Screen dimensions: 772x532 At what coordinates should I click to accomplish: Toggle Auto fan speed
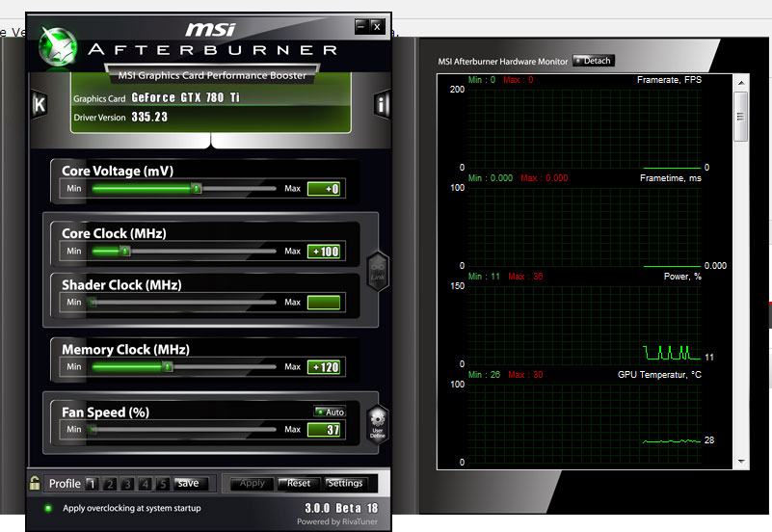tap(330, 412)
